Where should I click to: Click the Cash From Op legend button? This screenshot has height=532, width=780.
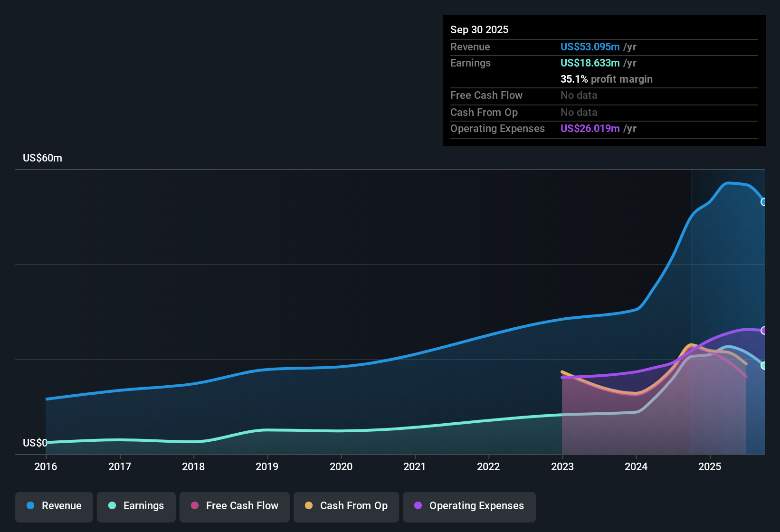pos(346,506)
